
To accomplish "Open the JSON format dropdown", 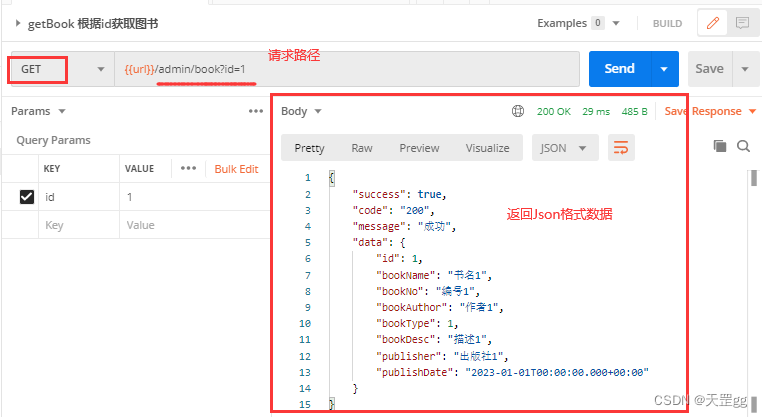I will point(563,148).
